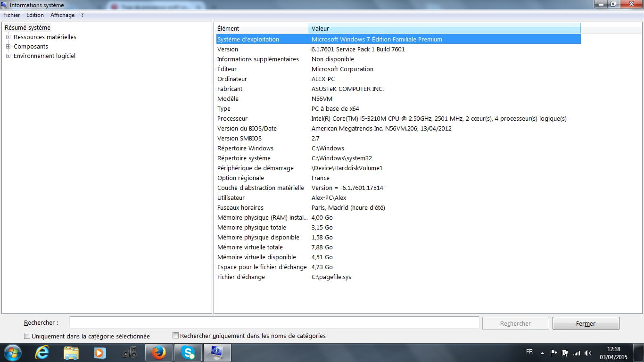The image size is (644, 362).
Task: Select the Mémoire virtuelle disponible row
Action: click(398, 257)
